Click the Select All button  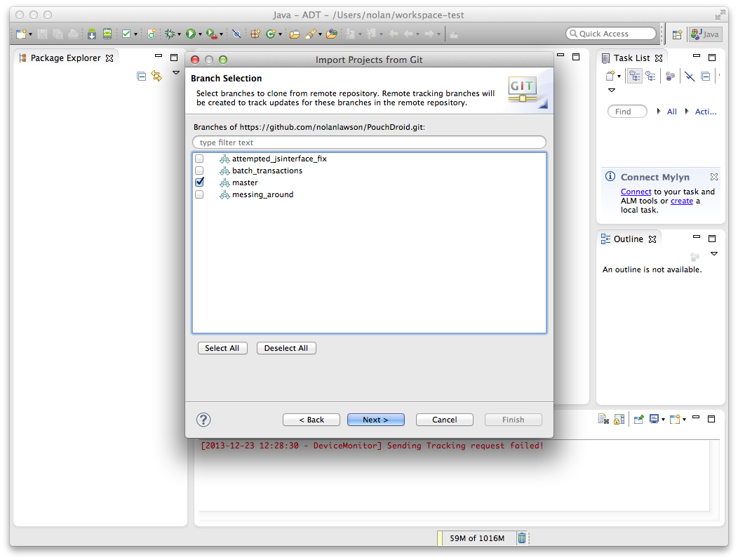(x=222, y=348)
